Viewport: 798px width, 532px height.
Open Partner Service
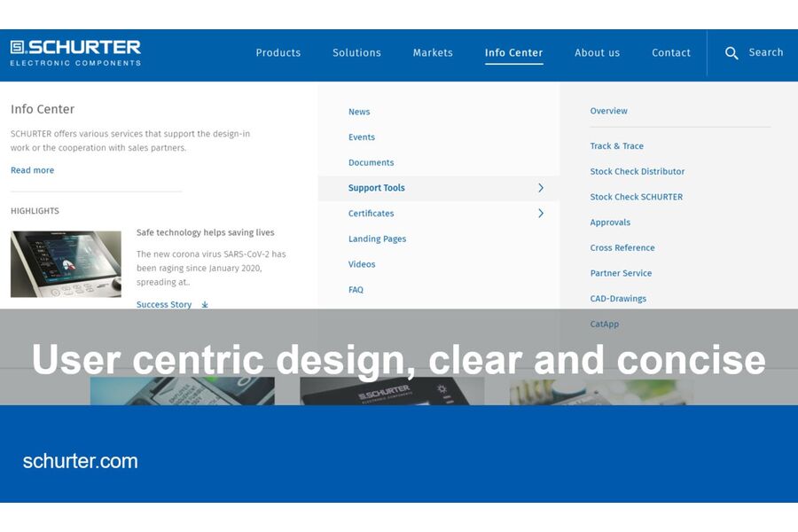coord(621,273)
